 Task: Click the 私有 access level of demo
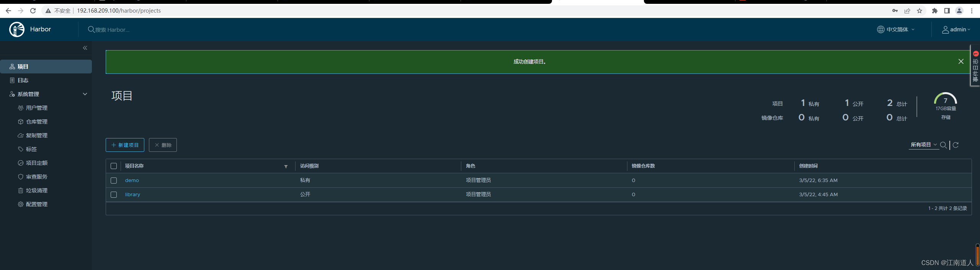[305, 181]
